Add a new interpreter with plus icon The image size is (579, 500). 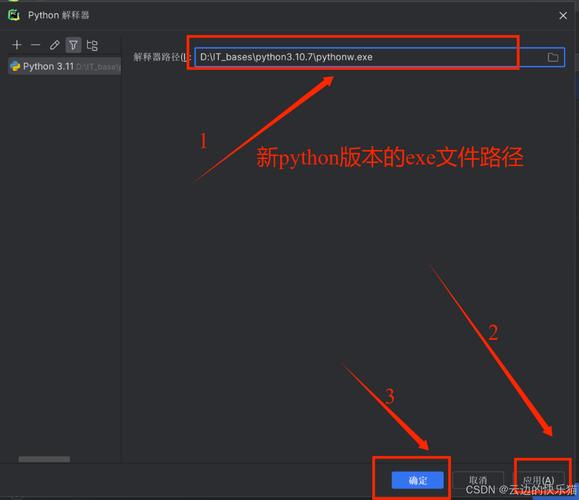pyautogui.click(x=17, y=45)
